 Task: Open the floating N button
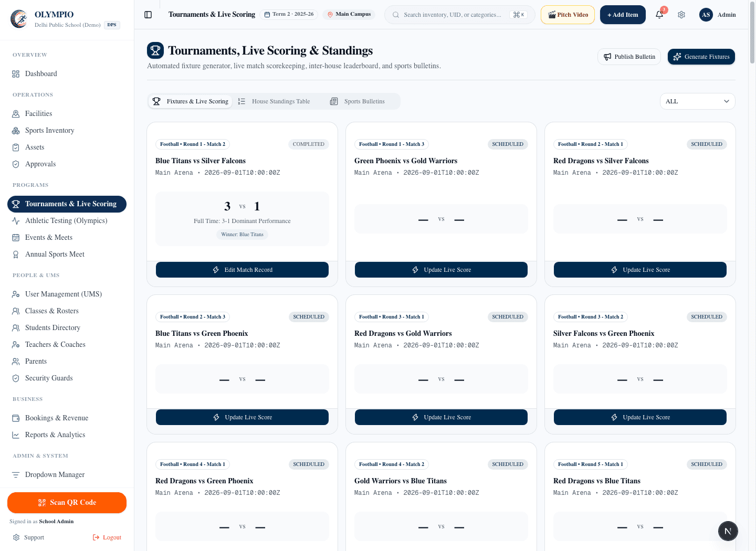[728, 531]
